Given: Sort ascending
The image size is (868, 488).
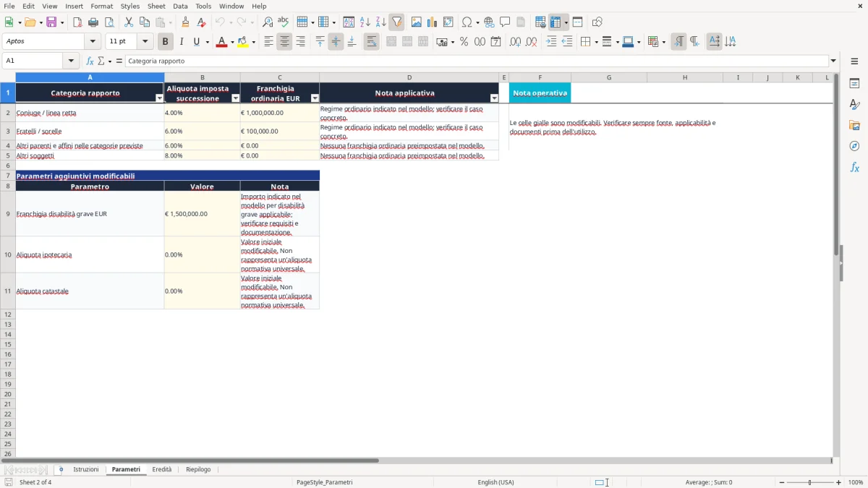Looking at the screenshot, I should 365,22.
